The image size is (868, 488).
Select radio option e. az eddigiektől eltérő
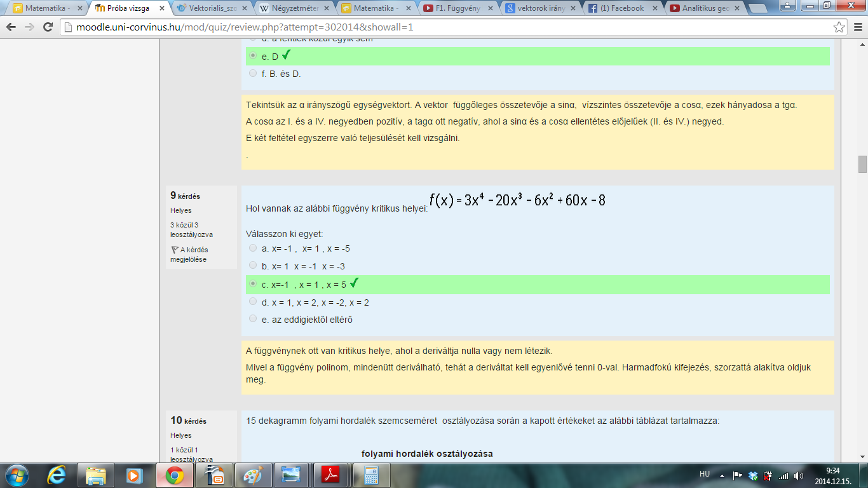pos(253,319)
